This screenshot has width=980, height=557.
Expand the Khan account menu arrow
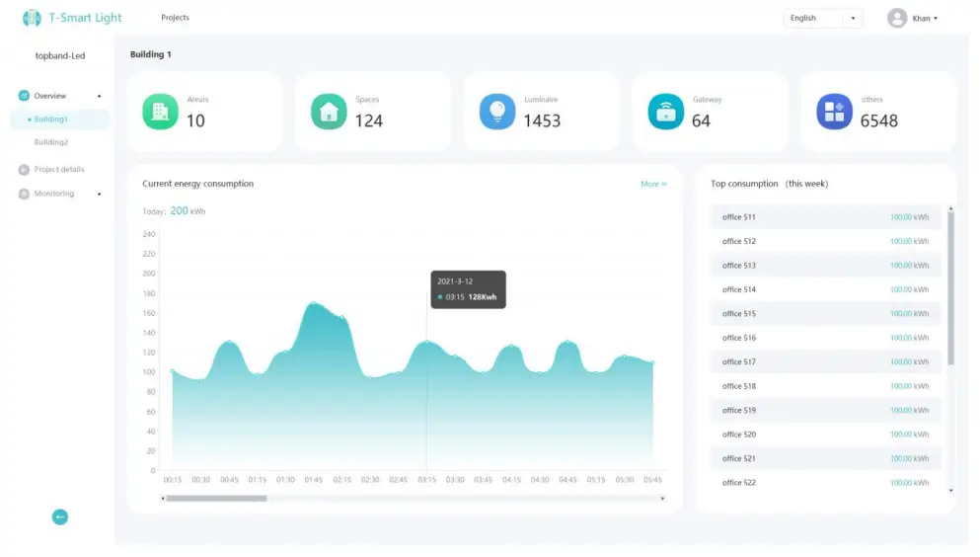(x=936, y=19)
